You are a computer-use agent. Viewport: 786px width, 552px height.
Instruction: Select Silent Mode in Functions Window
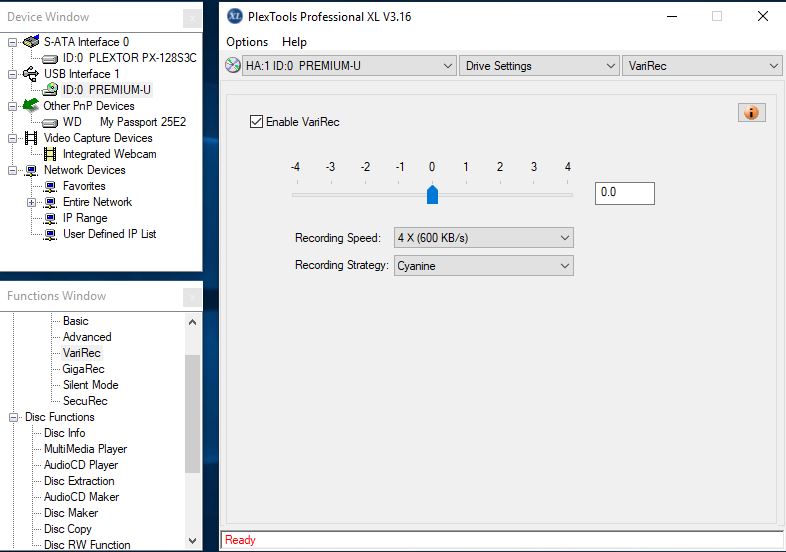click(x=91, y=385)
